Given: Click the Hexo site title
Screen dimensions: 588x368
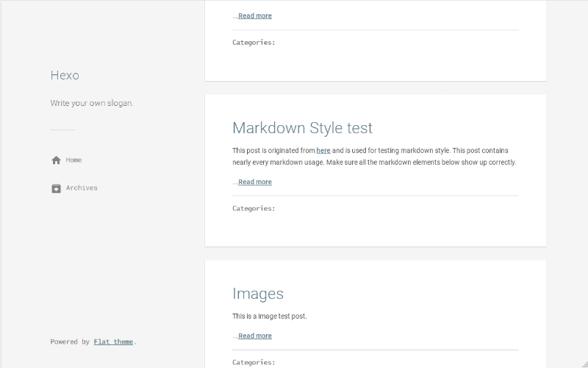Looking at the screenshot, I should (x=65, y=75).
